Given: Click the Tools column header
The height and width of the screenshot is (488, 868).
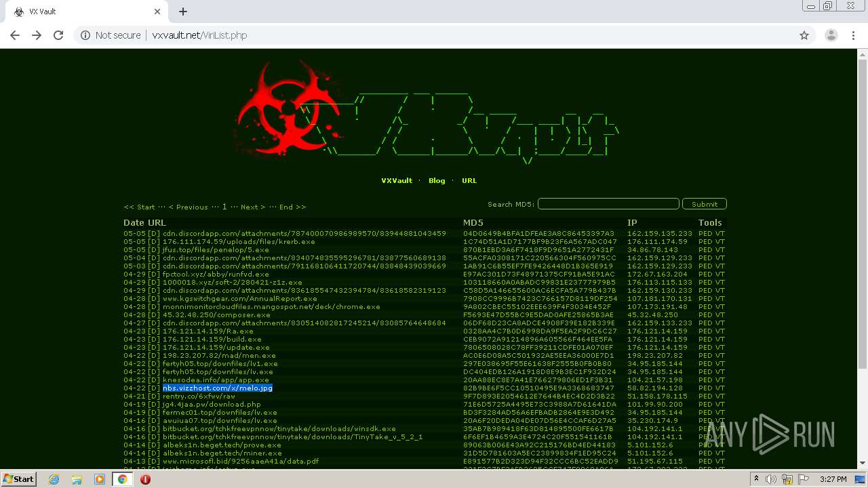Looking at the screenshot, I should [x=710, y=223].
